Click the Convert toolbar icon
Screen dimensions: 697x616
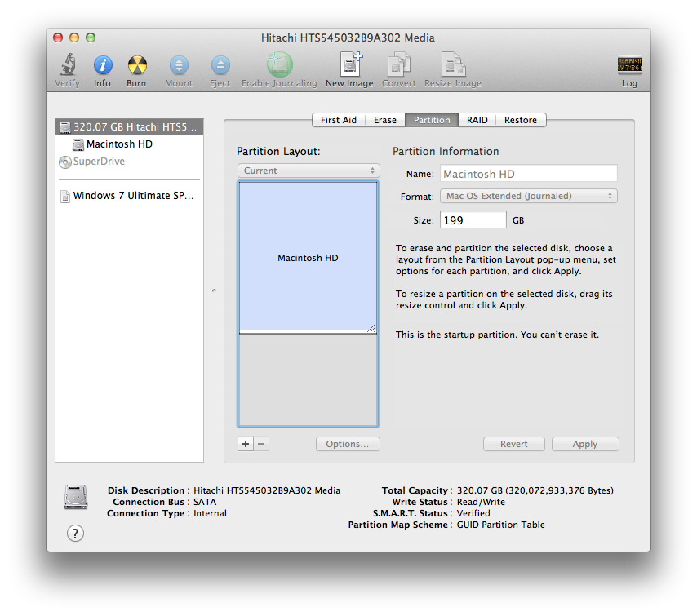(399, 65)
